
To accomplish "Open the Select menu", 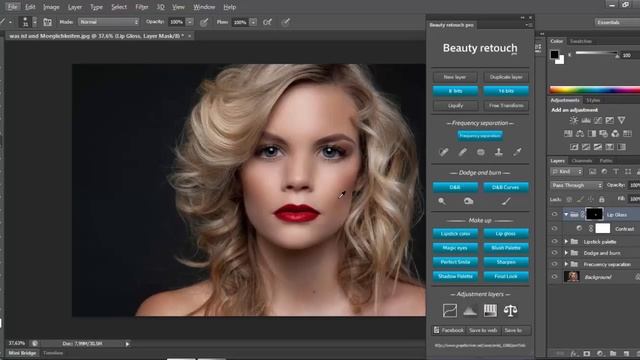I will [x=119, y=7].
